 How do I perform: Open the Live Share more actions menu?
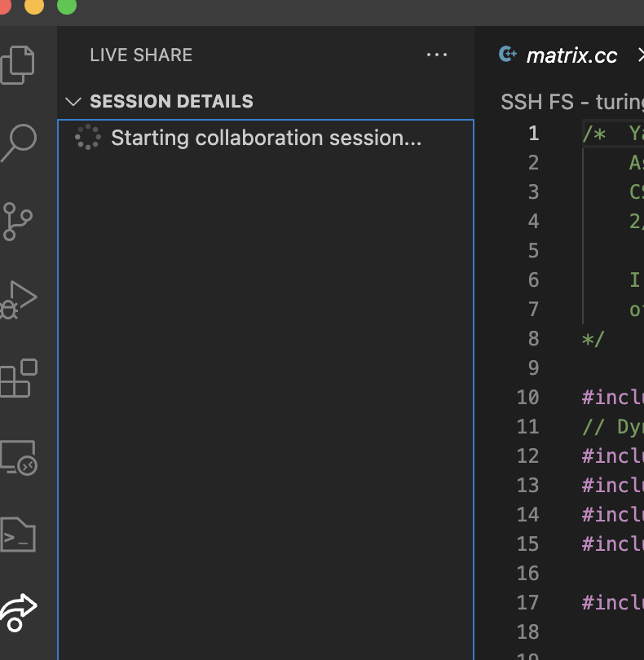tap(438, 55)
